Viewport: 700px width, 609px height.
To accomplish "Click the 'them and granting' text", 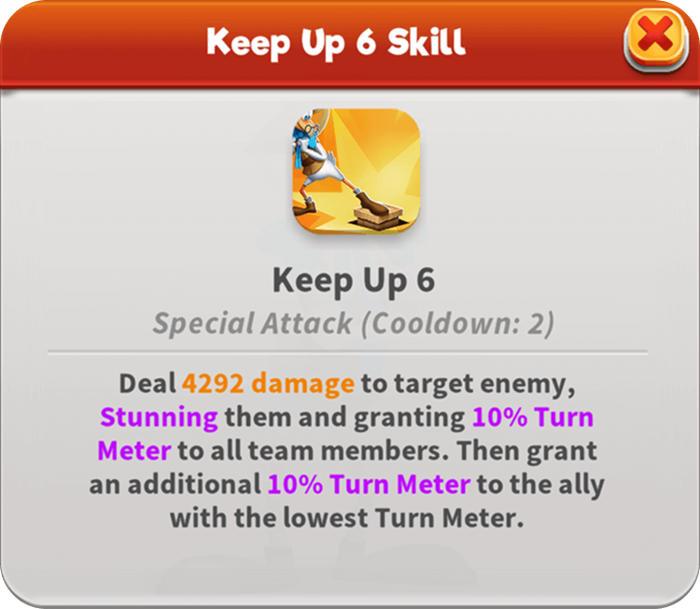I will pos(345,418).
